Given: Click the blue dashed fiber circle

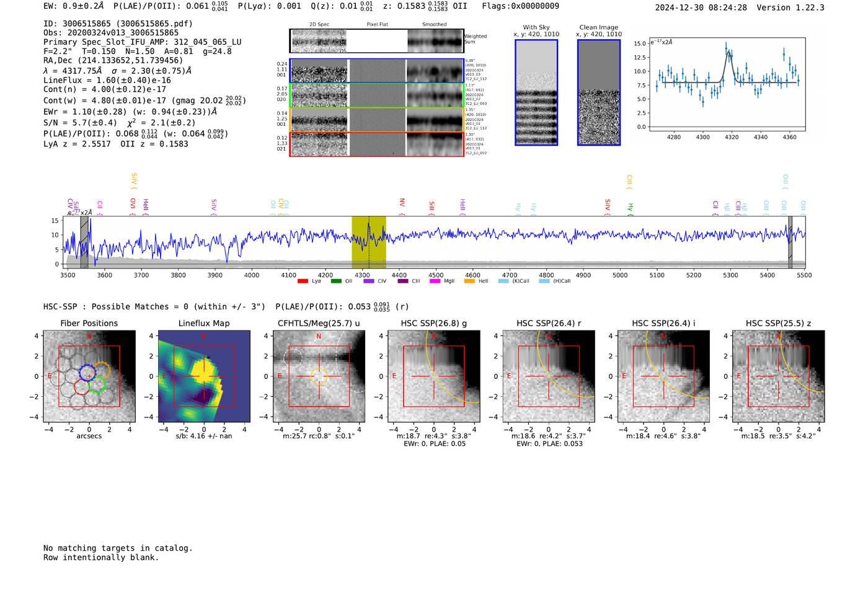Looking at the screenshot, I should click(x=88, y=373).
